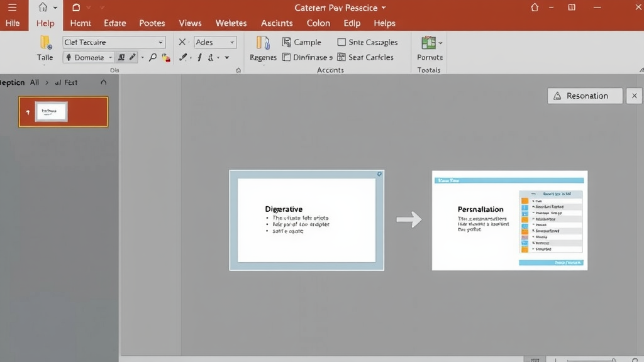The width and height of the screenshot is (644, 362).
Task: Click the Cample insert icon
Action: click(x=287, y=42)
